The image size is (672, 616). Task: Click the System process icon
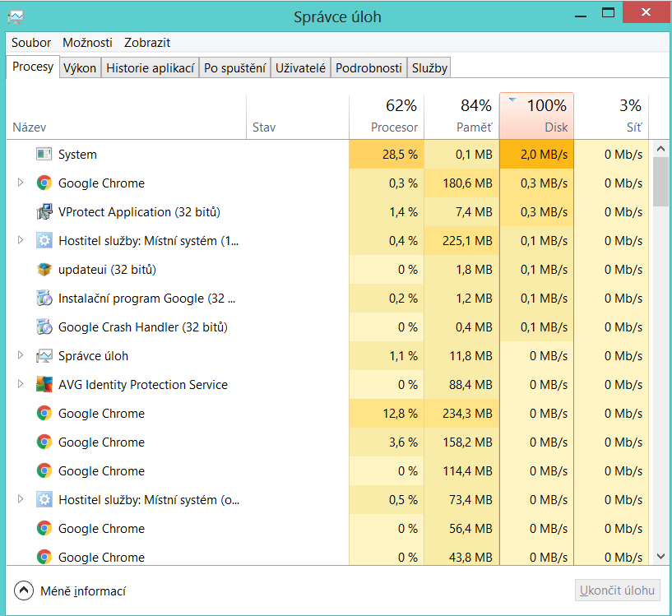pyautogui.click(x=44, y=155)
